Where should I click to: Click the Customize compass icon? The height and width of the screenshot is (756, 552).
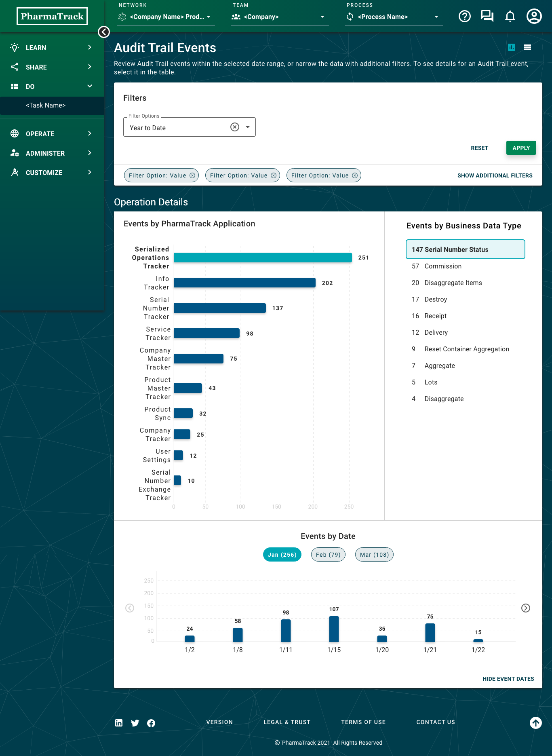15,172
